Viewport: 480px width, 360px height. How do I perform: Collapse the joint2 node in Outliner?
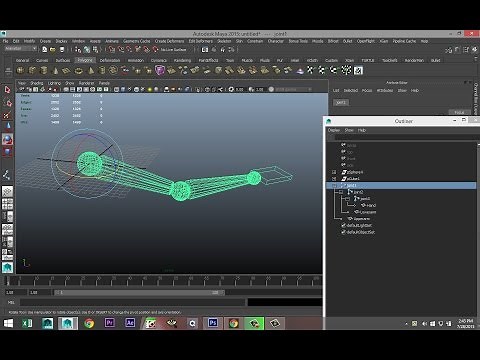341,192
